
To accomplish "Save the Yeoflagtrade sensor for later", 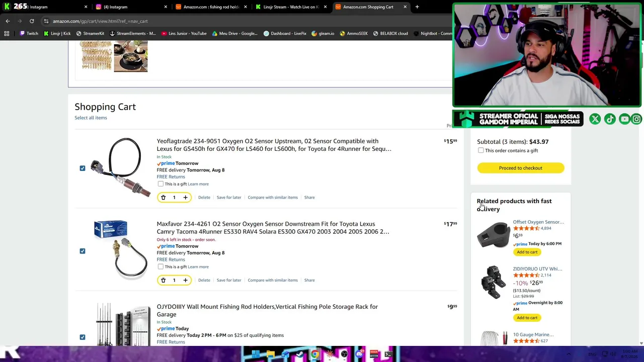I will [x=229, y=198].
